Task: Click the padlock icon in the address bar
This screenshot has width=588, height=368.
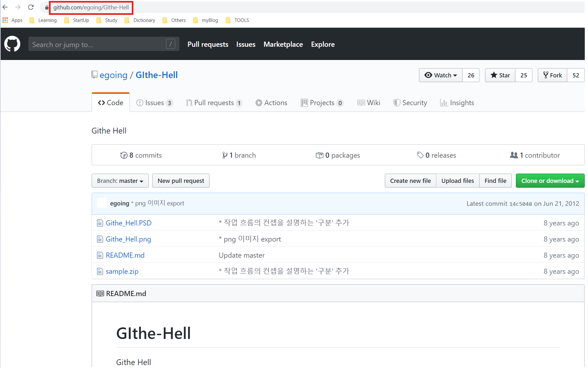Action: [47, 7]
